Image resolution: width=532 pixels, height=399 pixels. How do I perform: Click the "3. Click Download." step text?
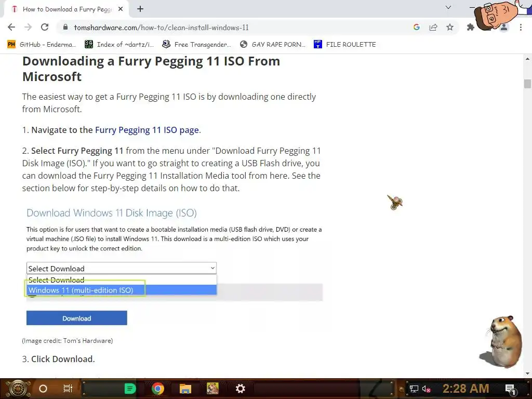point(58,359)
